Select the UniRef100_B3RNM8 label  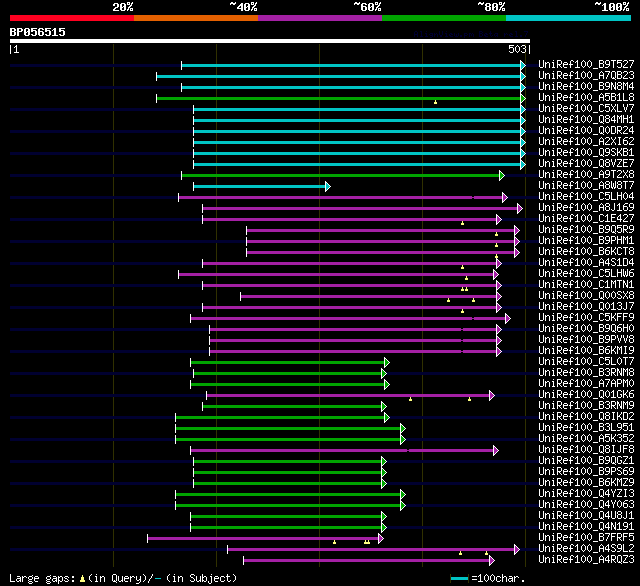(586, 373)
